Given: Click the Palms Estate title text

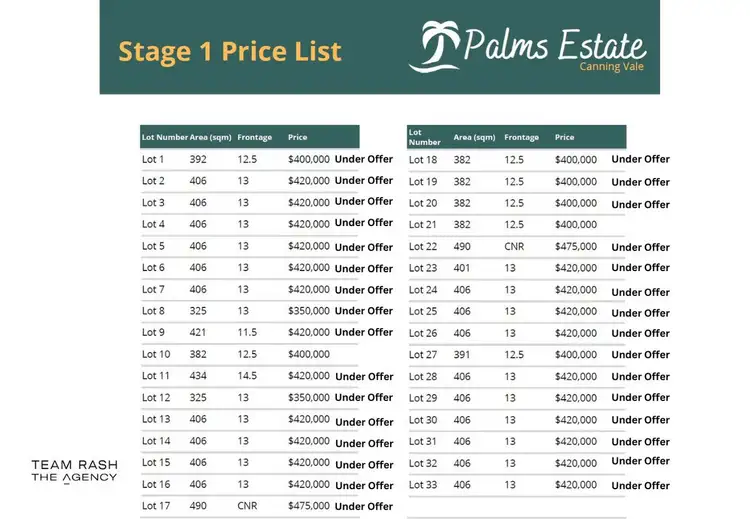Looking at the screenshot, I should tap(554, 44).
